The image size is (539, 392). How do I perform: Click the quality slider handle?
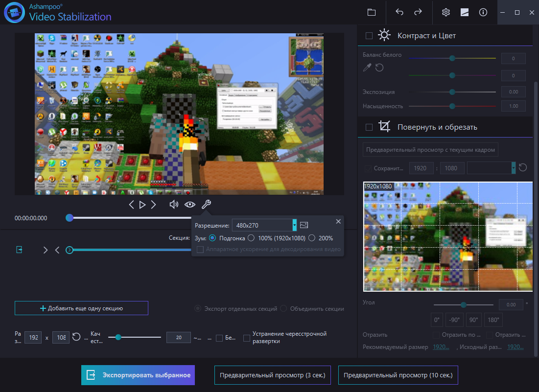118,337
